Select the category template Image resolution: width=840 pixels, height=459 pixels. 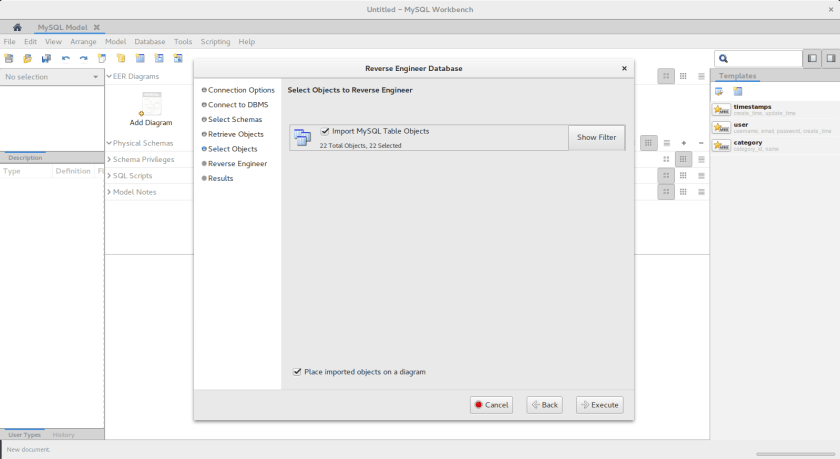click(x=774, y=145)
